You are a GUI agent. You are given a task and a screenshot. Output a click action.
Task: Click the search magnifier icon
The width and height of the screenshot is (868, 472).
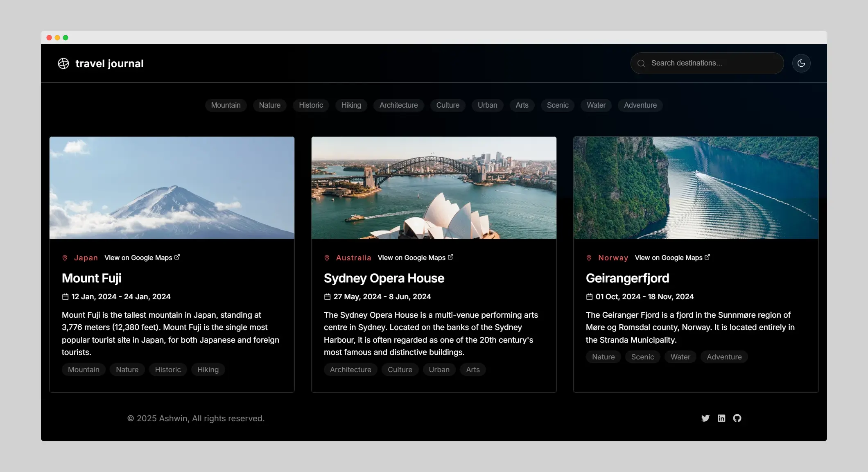641,63
